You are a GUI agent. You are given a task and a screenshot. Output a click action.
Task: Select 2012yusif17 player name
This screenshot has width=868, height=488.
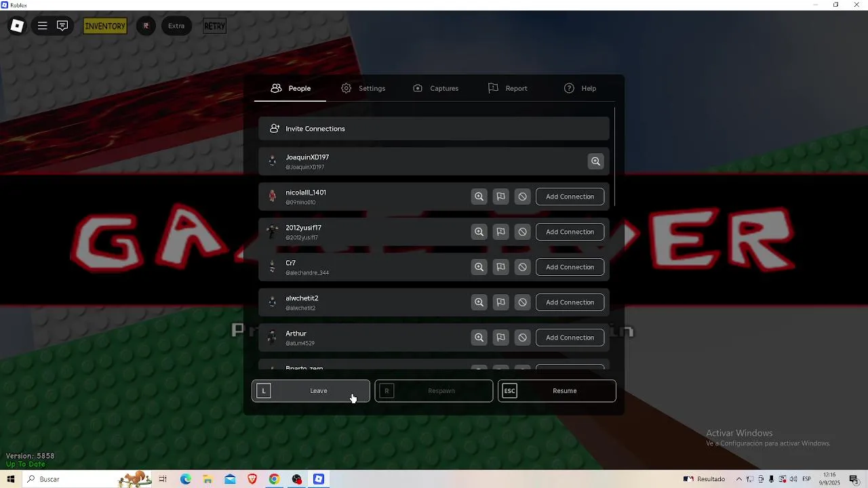[303, 228]
